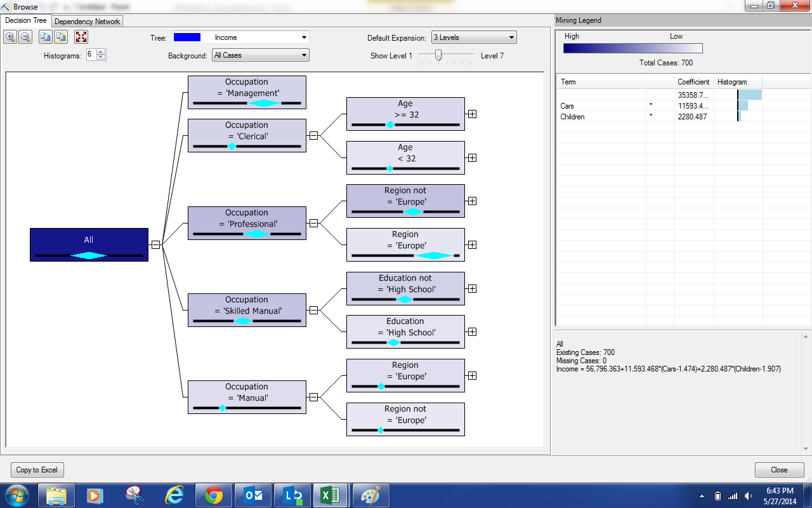Switch to Google Chrome on taskbar
Screen dimensions: 812x508
213,495
